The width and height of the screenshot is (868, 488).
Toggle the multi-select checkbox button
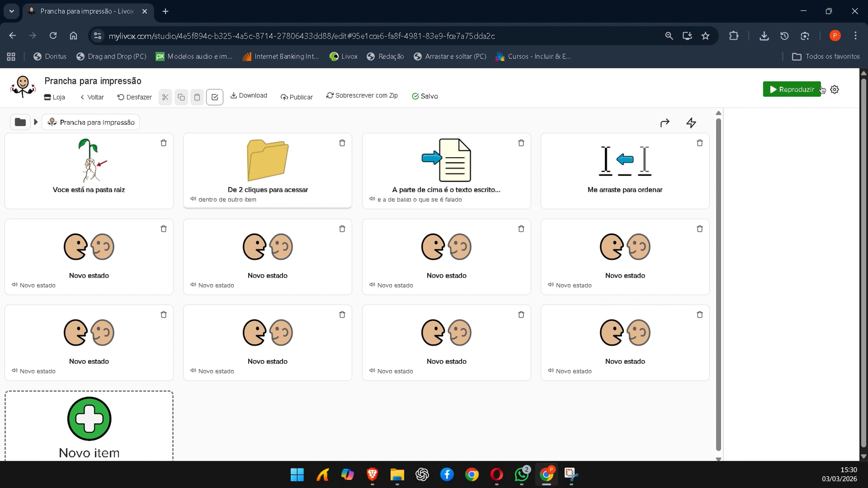(x=214, y=97)
